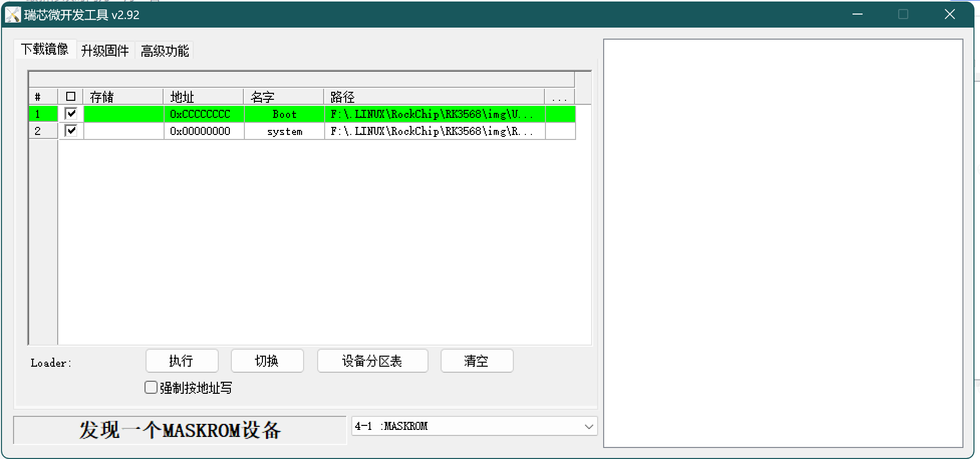Click the 设备分区表 button

[372, 361]
